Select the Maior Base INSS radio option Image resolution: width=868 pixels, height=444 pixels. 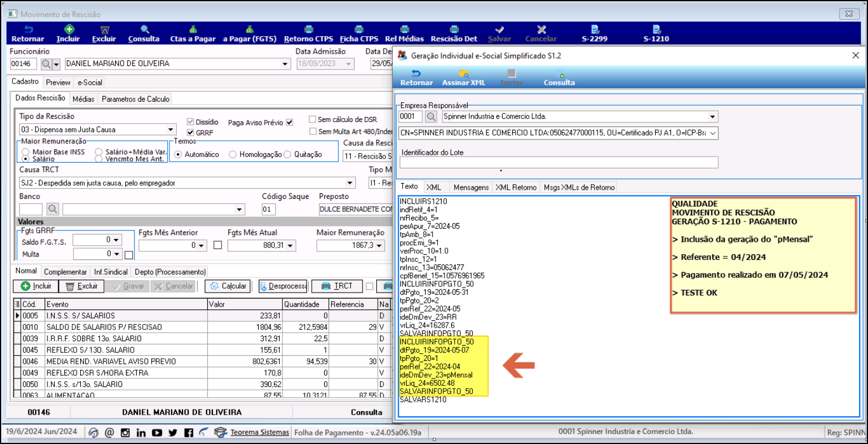(x=26, y=152)
